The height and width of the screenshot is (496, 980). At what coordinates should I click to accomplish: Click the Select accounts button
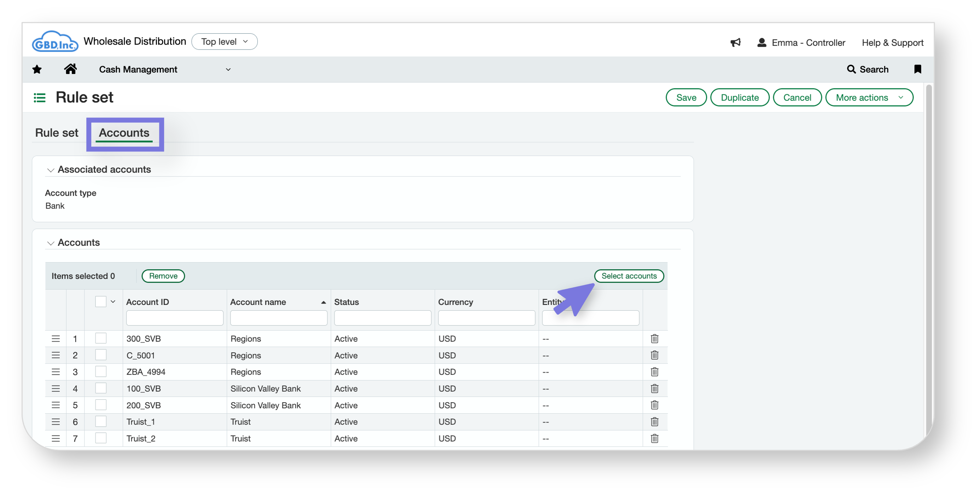pyautogui.click(x=629, y=276)
